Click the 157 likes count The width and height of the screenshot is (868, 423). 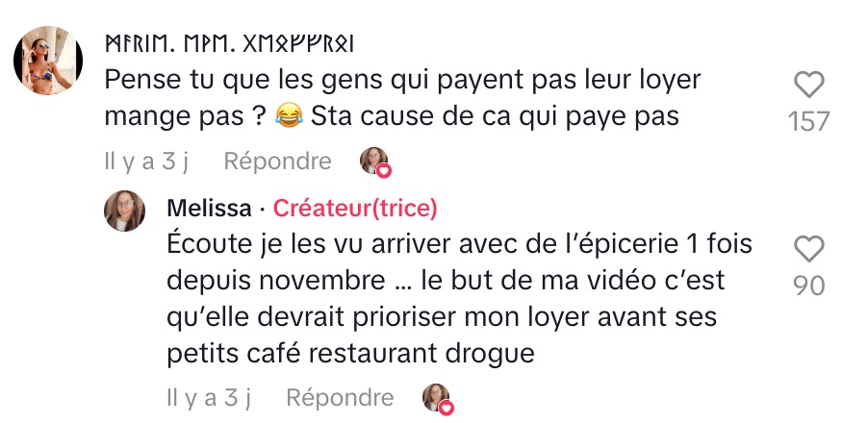pos(808,121)
